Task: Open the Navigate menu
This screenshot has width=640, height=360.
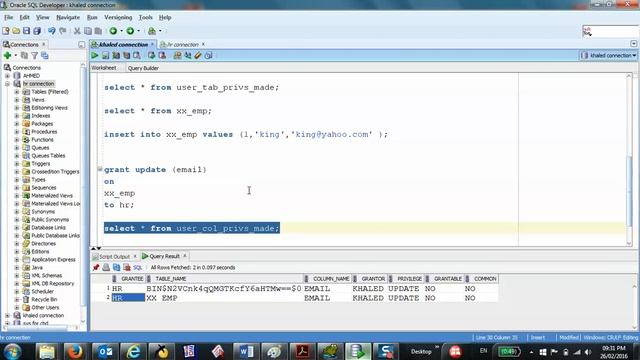Action: click(x=68, y=18)
